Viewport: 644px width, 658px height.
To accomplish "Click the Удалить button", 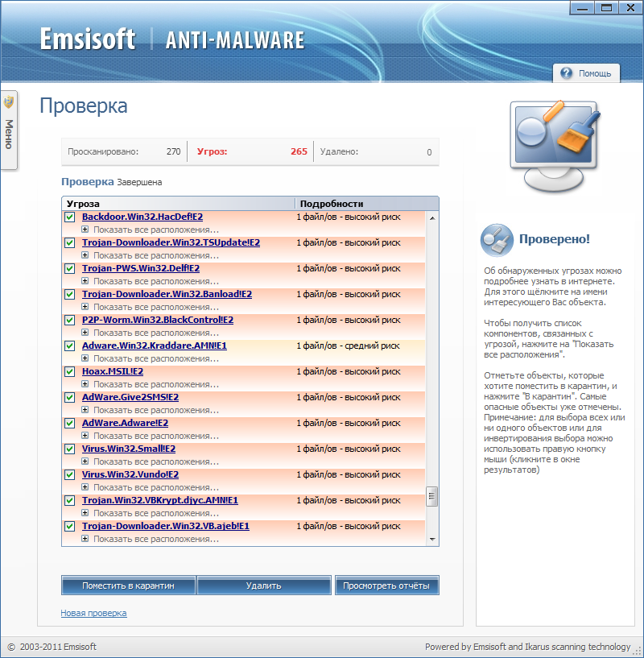I will (264, 586).
